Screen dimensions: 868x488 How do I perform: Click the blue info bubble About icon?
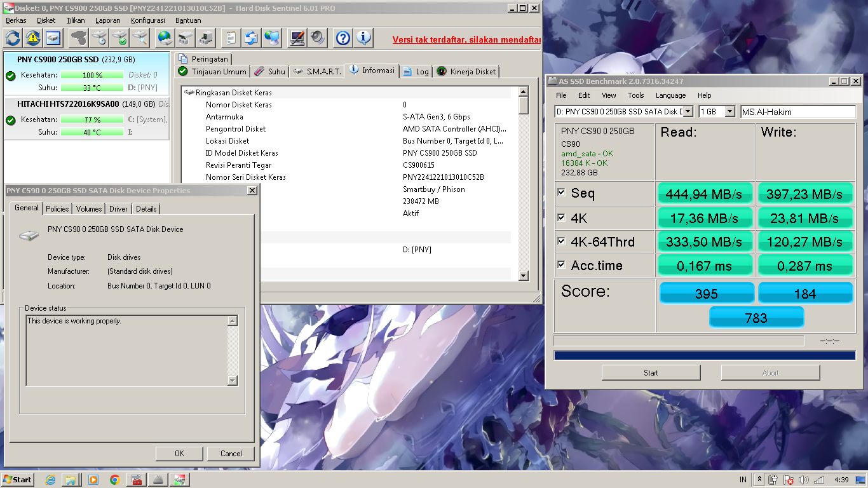(363, 38)
